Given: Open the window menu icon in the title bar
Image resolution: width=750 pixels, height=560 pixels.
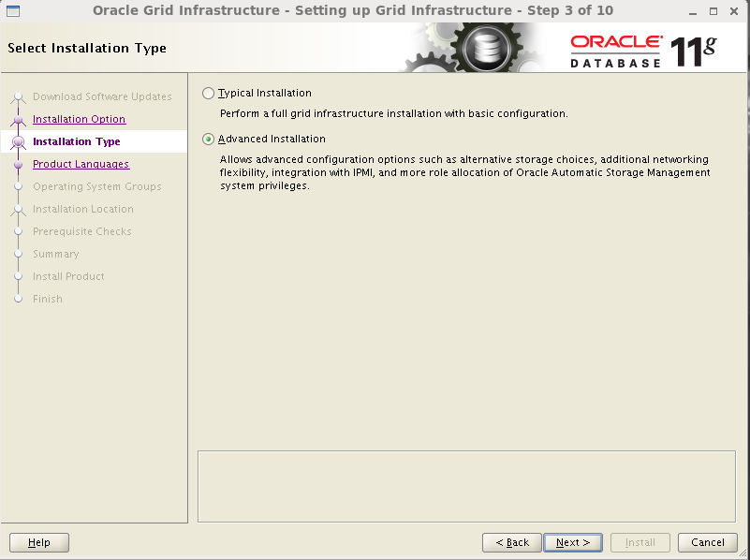Looking at the screenshot, I should point(13,10).
